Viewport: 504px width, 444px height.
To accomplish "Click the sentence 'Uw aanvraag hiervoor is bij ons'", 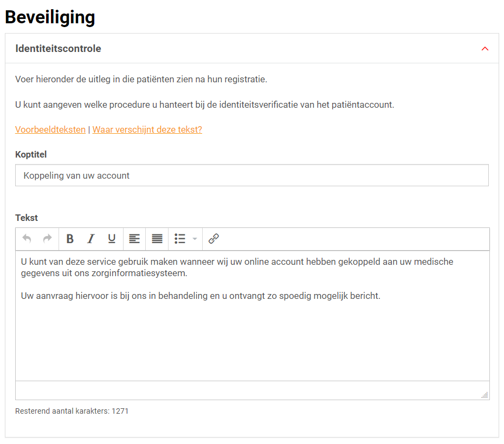I will click(x=201, y=296).
